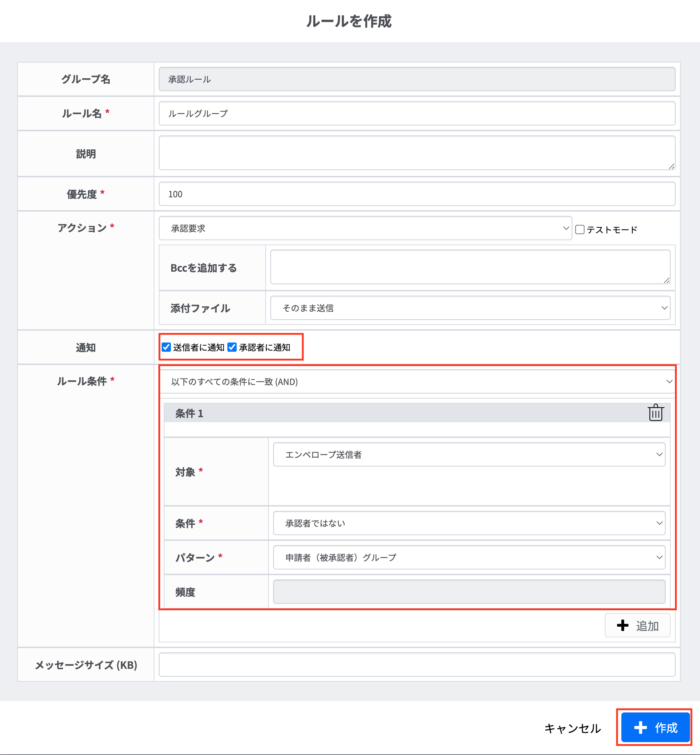Enable the テストモード checkbox
This screenshot has width=700, height=755.
[580, 230]
